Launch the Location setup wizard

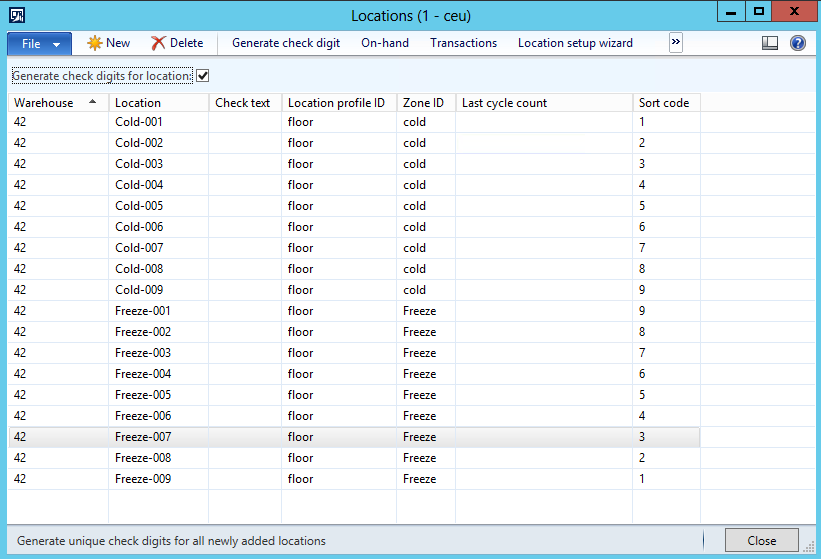[x=575, y=43]
